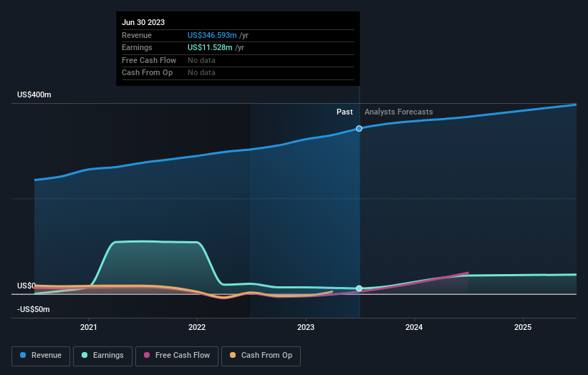Click the US$346.593m revenue value

tap(212, 35)
